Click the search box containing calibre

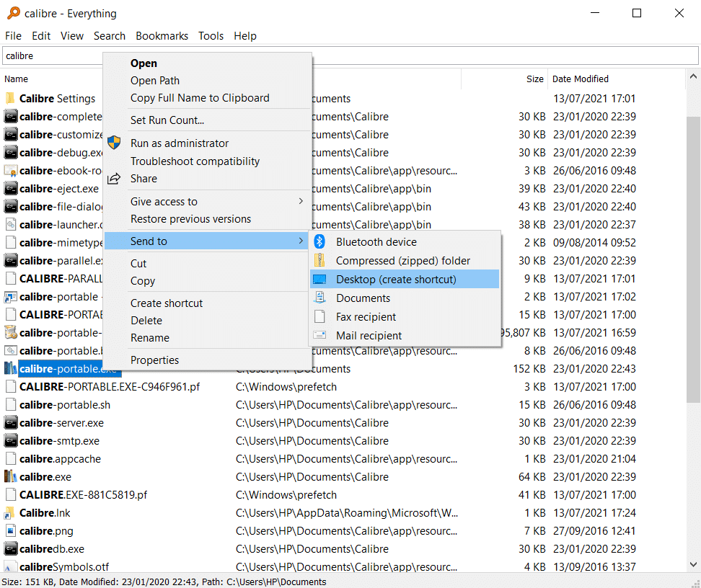[350, 56]
